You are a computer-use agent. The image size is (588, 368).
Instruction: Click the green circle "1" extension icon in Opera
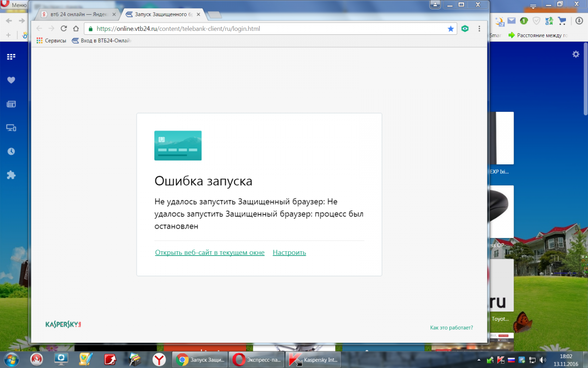point(524,21)
